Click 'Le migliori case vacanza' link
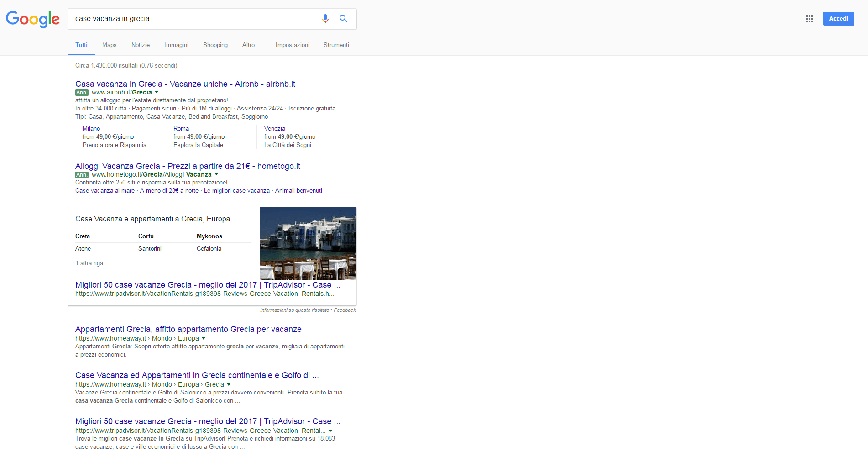Image resolution: width=868 pixels, height=462 pixels. pyautogui.click(x=237, y=191)
